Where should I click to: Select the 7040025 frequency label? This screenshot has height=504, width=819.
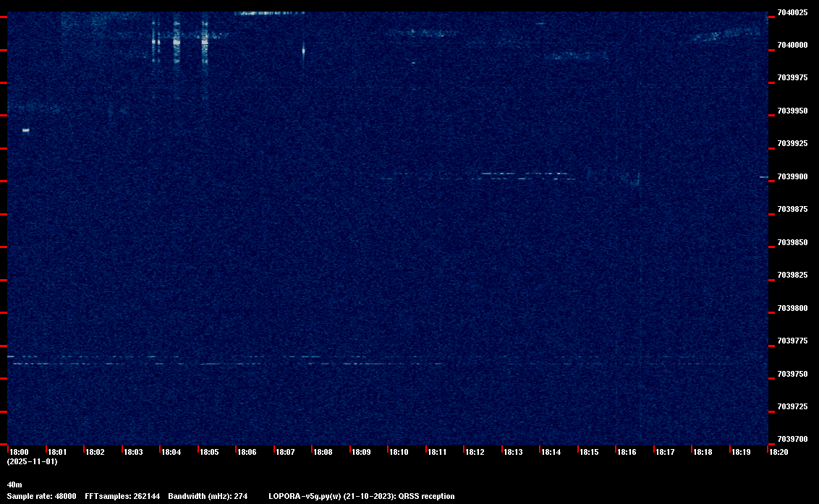pyautogui.click(x=792, y=12)
